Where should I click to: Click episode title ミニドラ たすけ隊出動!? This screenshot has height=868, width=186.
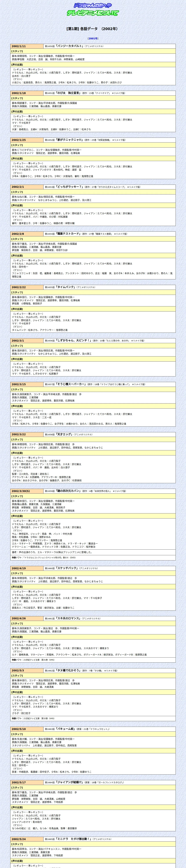[74, 839]
